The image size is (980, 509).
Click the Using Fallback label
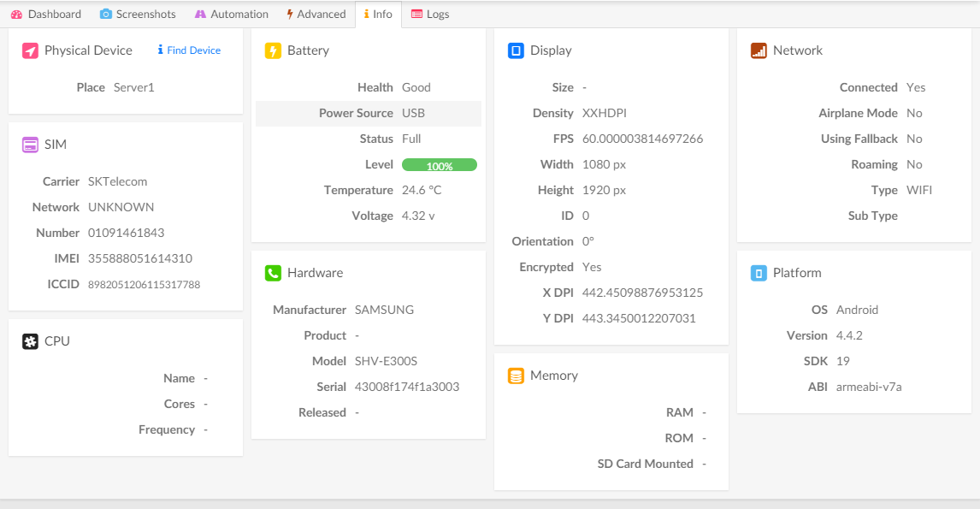tap(859, 139)
